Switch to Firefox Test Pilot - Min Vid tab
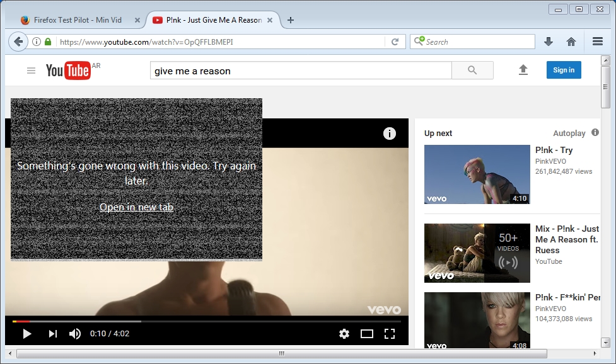This screenshot has width=616, height=364. 78,20
